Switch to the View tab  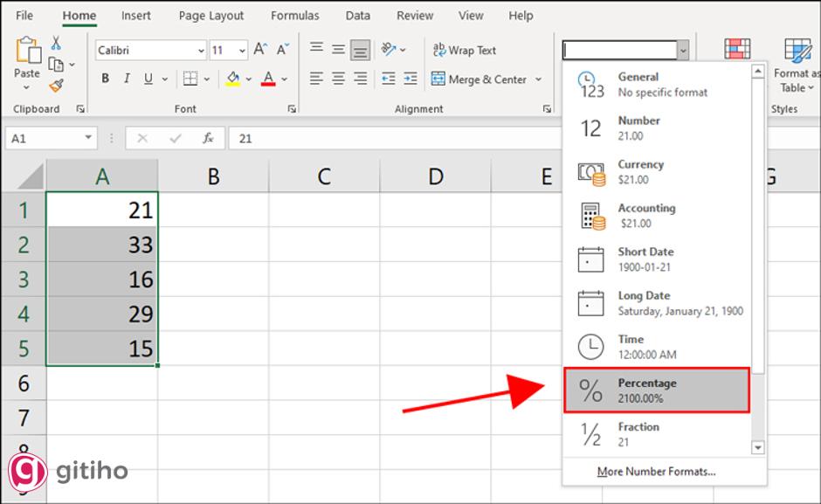click(x=471, y=16)
